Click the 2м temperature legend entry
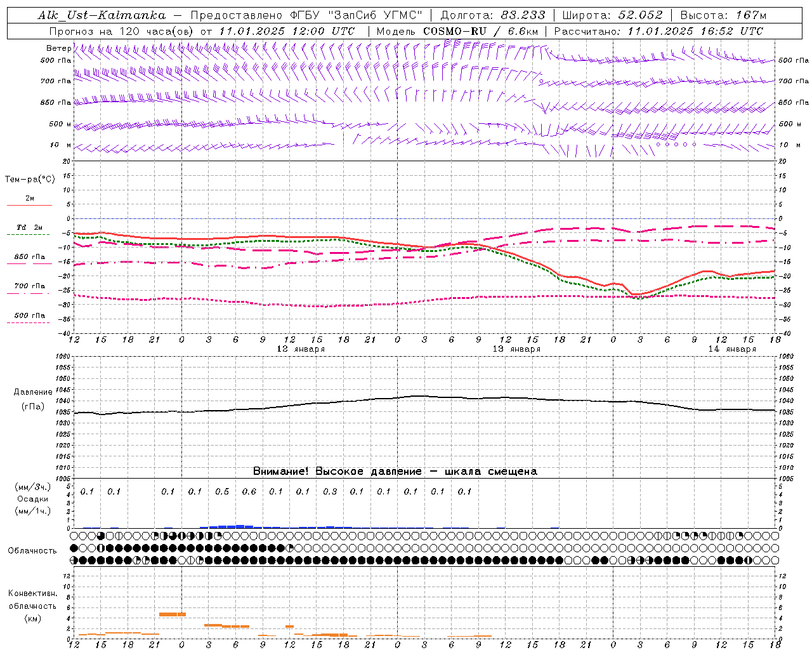Screen dimensions: 812x650 [30, 198]
